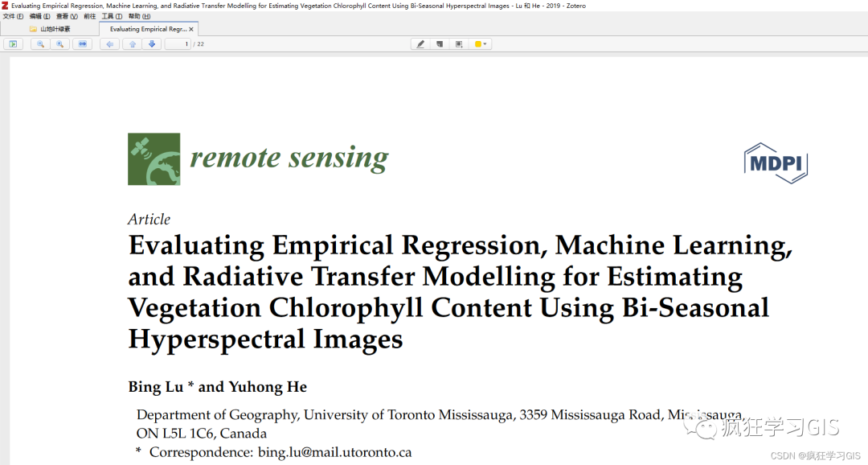
Task: Zoom out of the PDF
Action: pos(40,43)
